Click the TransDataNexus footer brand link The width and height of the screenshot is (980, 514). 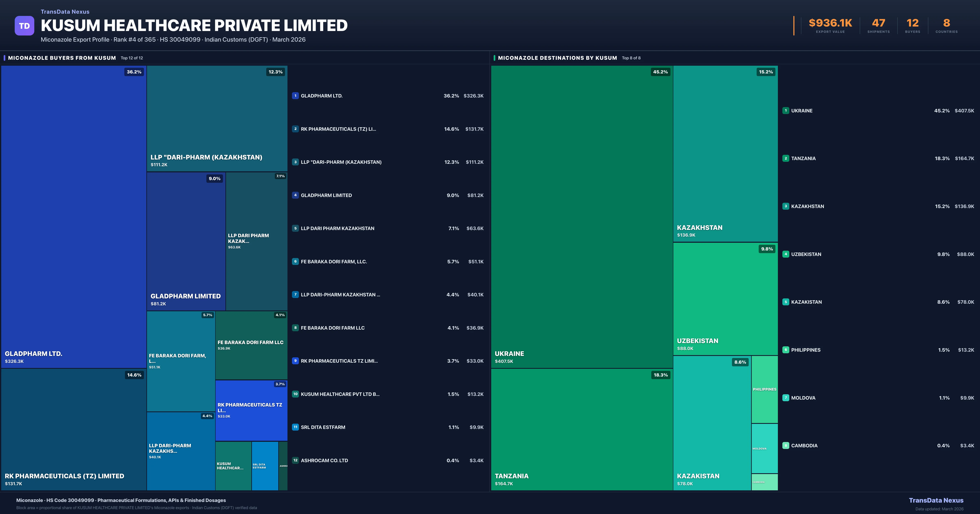pos(936,500)
